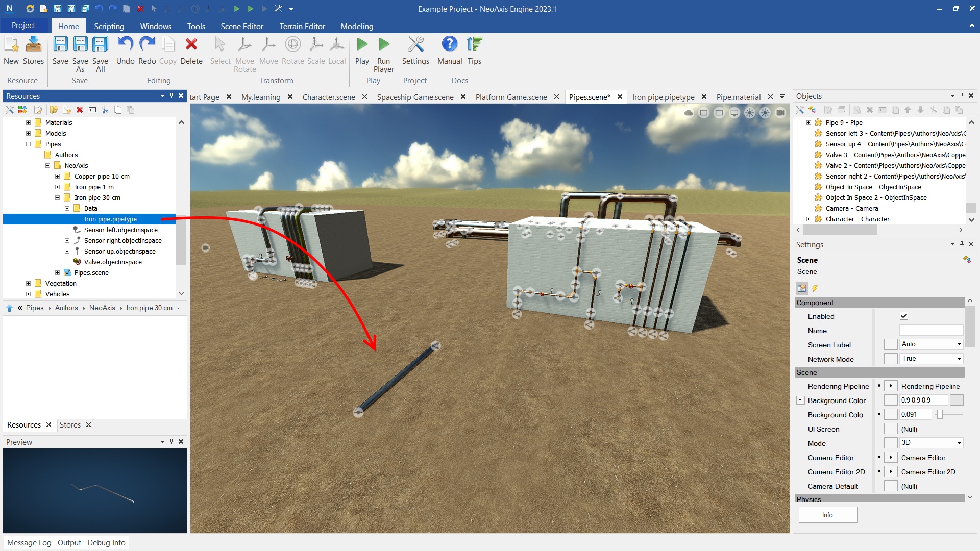The height and width of the screenshot is (551, 980).
Task: Click the Stores icon in ribbon
Action: point(33,46)
